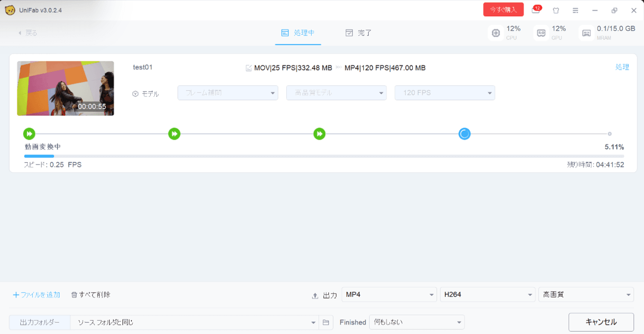Viewport: 644px width, 334px height.
Task: Restore down the UniFab window
Action: click(x=614, y=10)
